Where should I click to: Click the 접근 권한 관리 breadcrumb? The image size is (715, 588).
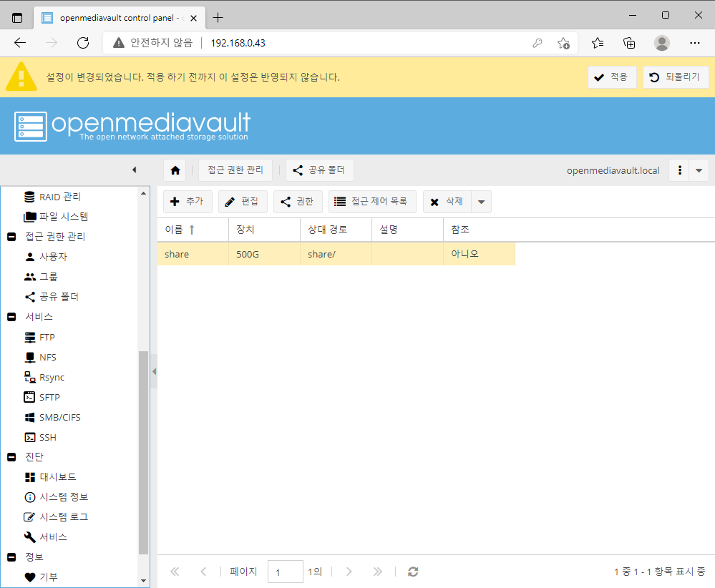click(x=235, y=170)
